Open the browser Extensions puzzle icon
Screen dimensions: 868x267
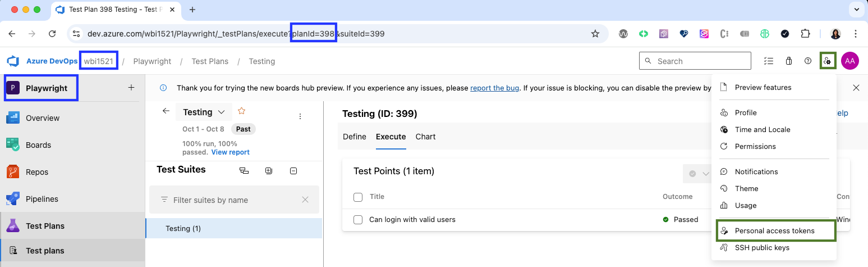click(806, 34)
